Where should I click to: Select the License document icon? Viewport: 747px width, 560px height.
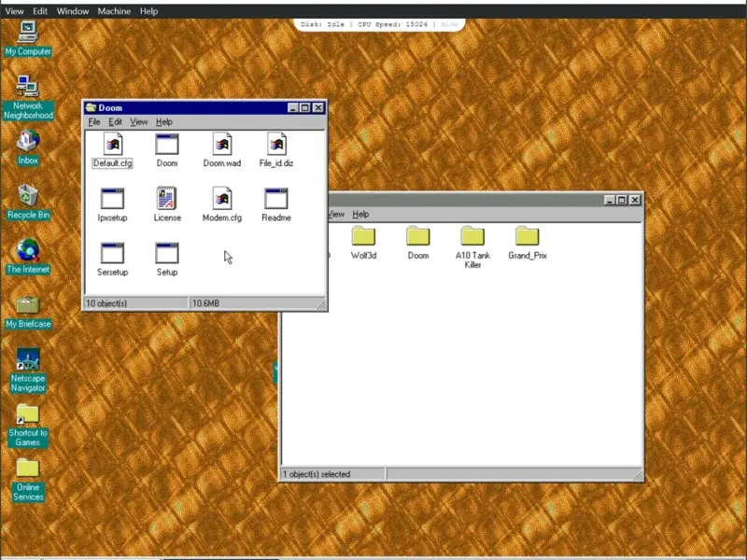[x=167, y=198]
